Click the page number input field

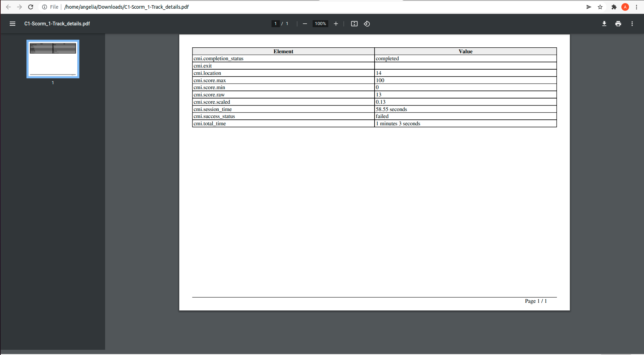tap(275, 24)
